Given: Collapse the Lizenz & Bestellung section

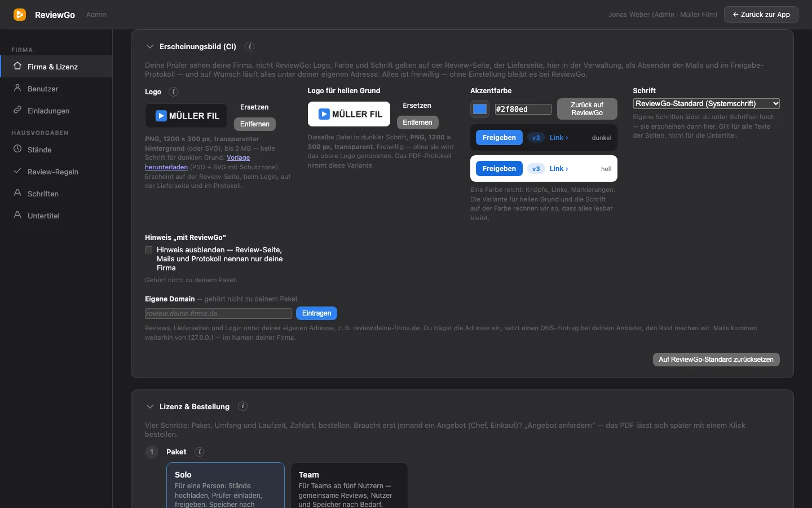Looking at the screenshot, I should click(x=149, y=406).
